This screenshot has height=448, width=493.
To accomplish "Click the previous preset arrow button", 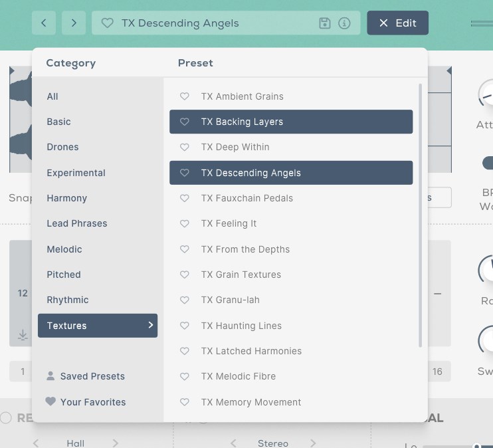I will (x=44, y=23).
